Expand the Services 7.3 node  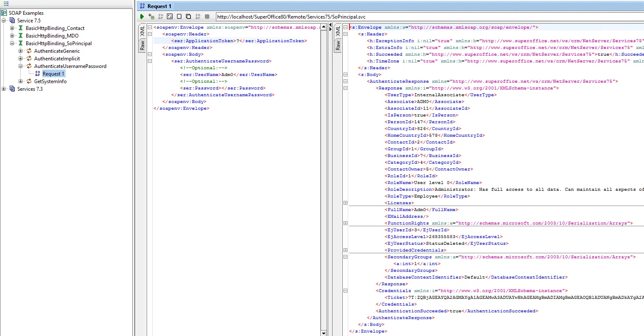(4, 89)
